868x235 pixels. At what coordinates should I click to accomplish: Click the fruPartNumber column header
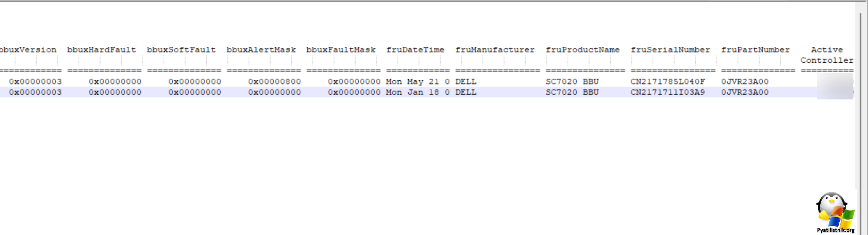click(755, 49)
